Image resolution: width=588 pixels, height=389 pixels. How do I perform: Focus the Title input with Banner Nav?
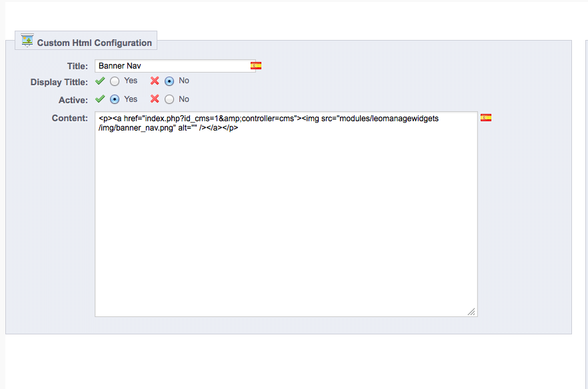[175, 66]
